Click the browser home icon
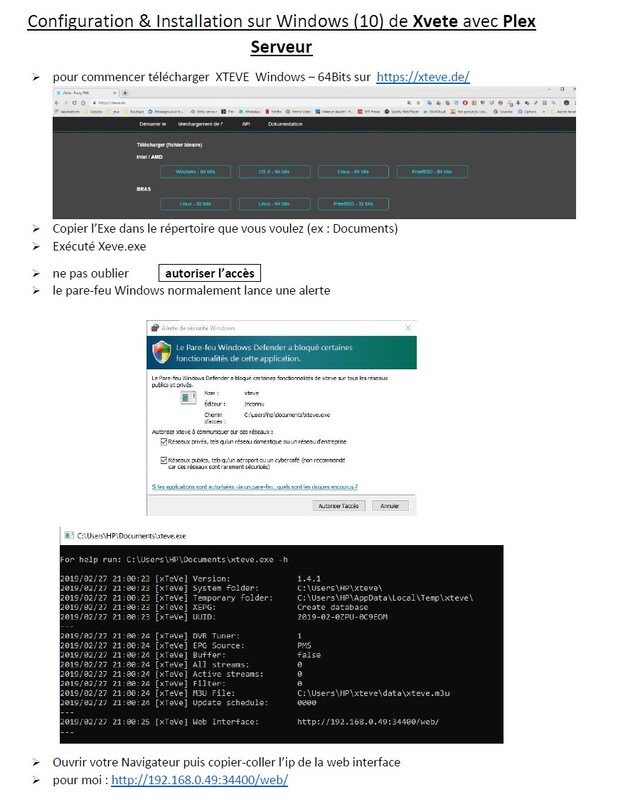 [x=83, y=103]
